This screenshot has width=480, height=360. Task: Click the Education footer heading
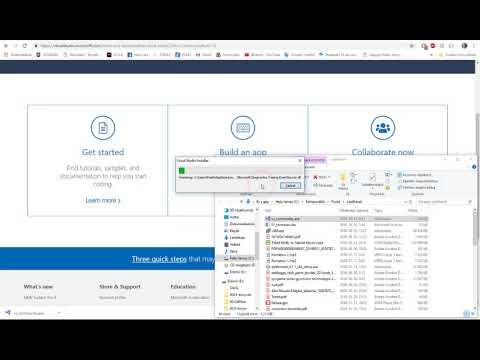tap(183, 287)
